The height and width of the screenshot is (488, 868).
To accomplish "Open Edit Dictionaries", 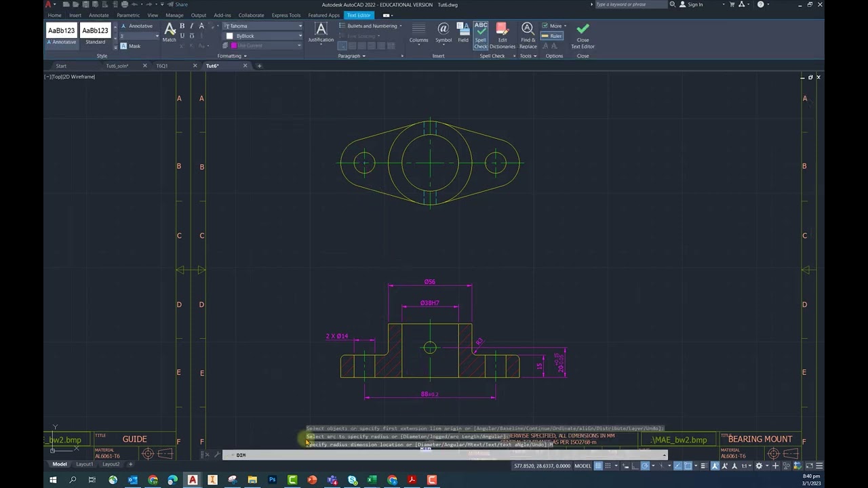I will [502, 35].
